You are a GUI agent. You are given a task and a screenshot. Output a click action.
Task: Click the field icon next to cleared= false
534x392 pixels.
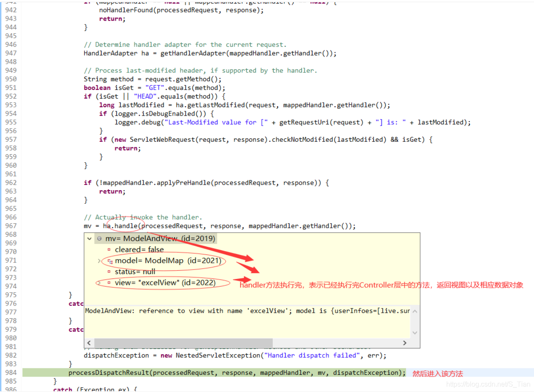pyautogui.click(x=109, y=249)
